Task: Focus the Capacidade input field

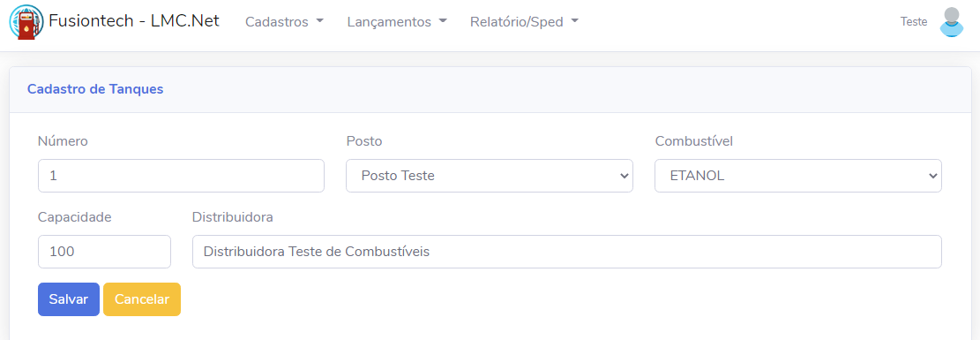Action: 104,252
